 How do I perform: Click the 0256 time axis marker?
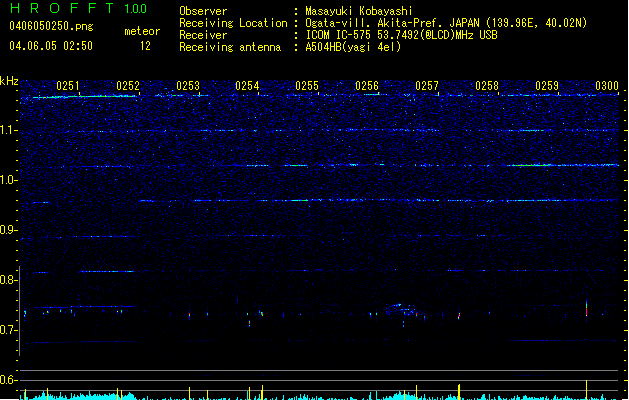367,86
